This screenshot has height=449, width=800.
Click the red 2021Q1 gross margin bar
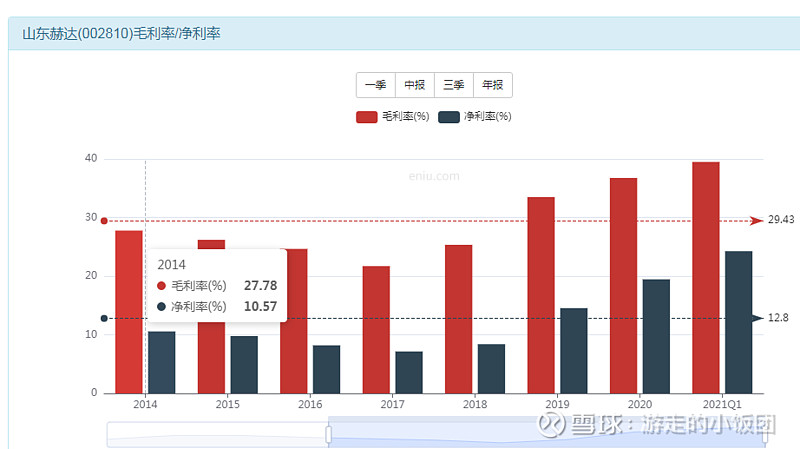pos(706,278)
